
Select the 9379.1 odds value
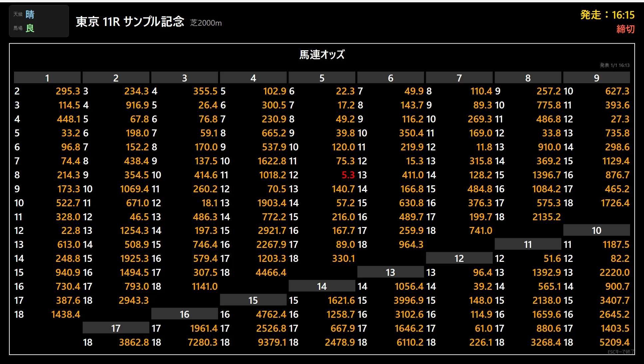[x=272, y=342]
